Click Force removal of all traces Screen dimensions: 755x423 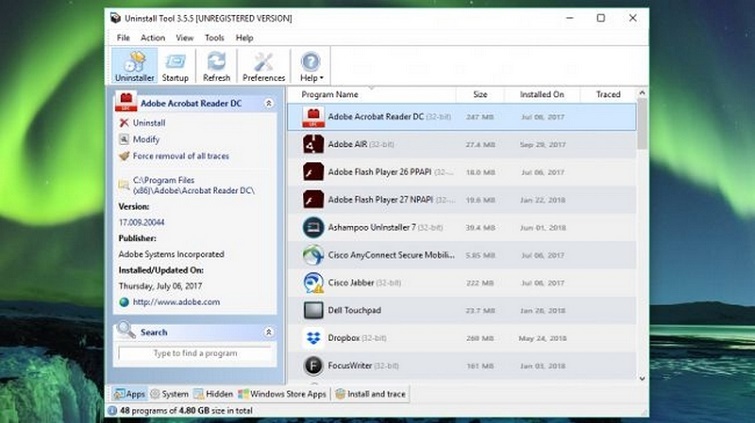coord(180,156)
